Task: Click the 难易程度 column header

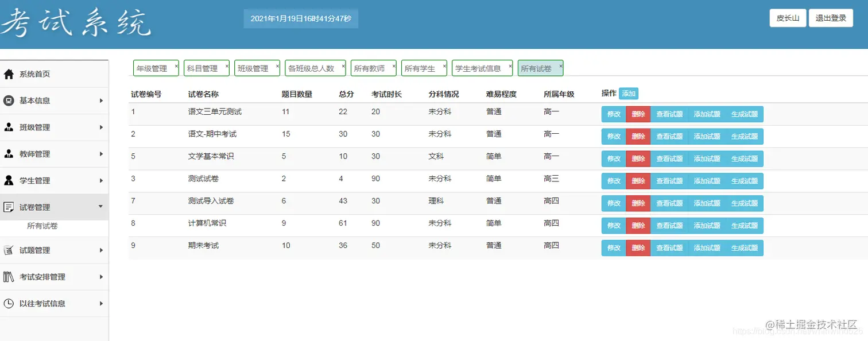Action: 501,94
